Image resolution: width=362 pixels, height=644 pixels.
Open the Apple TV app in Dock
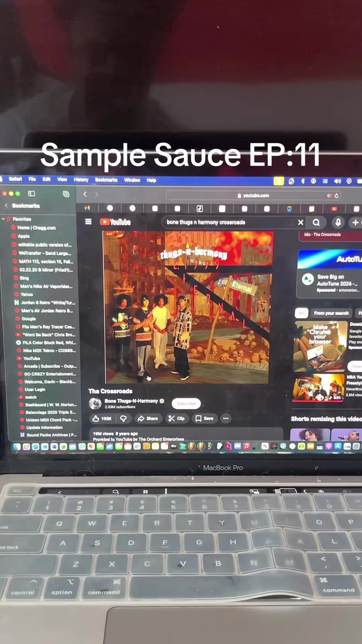[x=174, y=446]
